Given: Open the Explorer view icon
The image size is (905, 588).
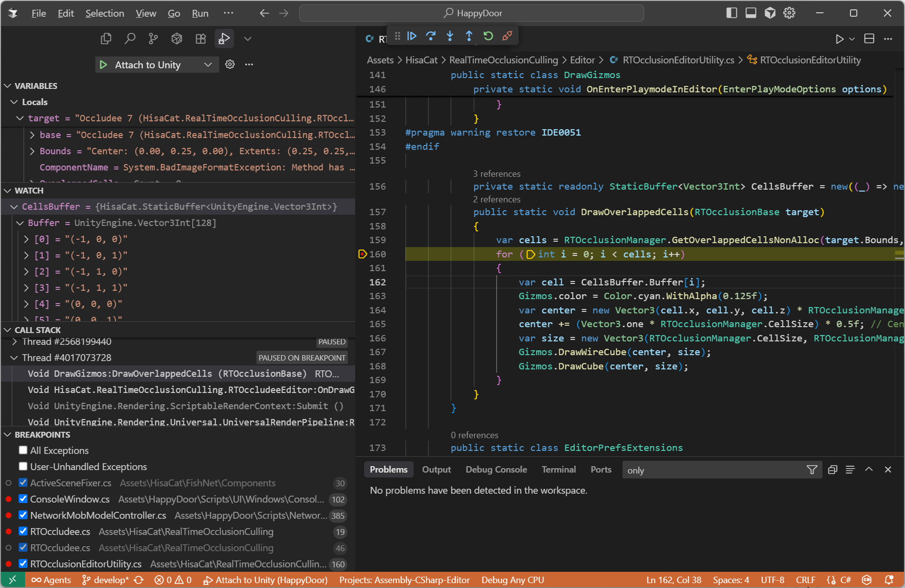Looking at the screenshot, I should pyautogui.click(x=106, y=39).
